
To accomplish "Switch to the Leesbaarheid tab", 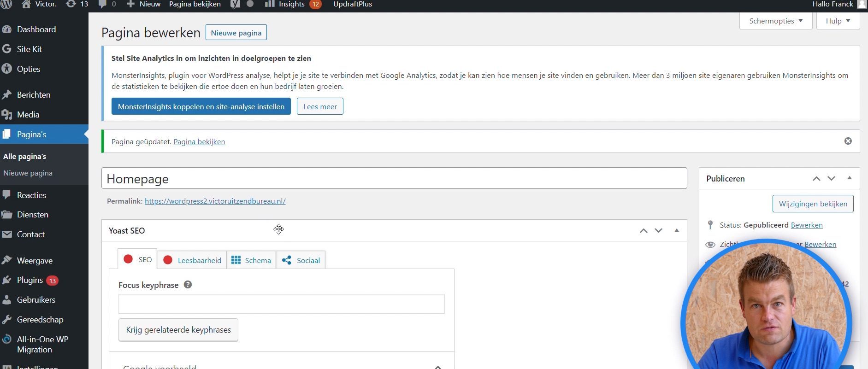I will [192, 260].
